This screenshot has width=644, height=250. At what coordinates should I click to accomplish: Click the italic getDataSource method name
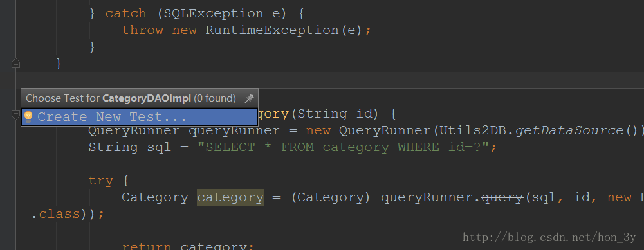(569, 130)
